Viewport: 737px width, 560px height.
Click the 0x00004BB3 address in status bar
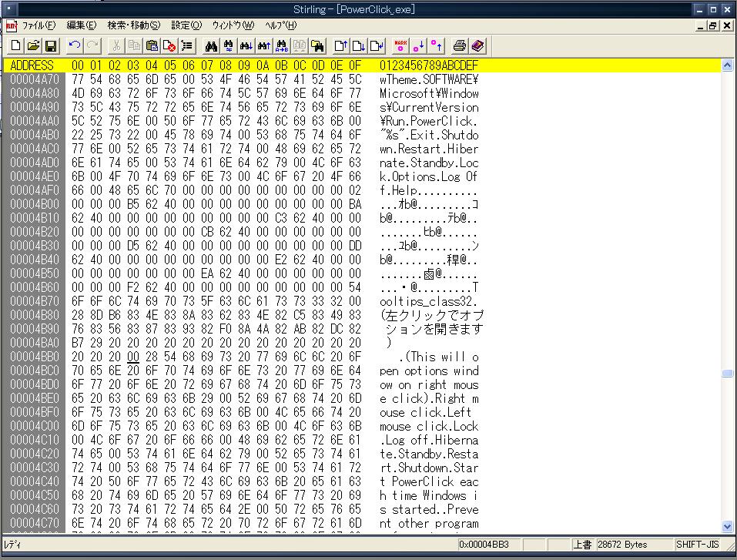pos(484,545)
